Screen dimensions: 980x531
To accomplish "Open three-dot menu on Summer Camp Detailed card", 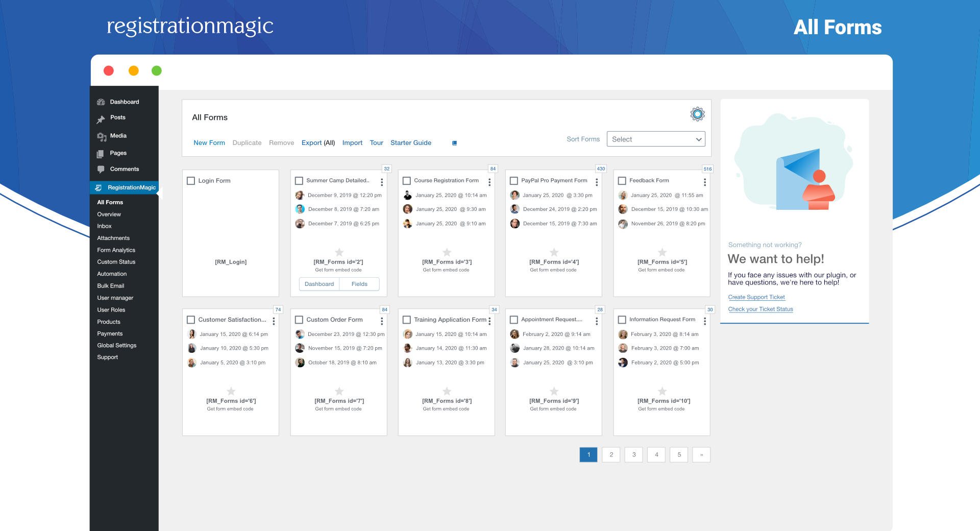I will pyautogui.click(x=382, y=182).
